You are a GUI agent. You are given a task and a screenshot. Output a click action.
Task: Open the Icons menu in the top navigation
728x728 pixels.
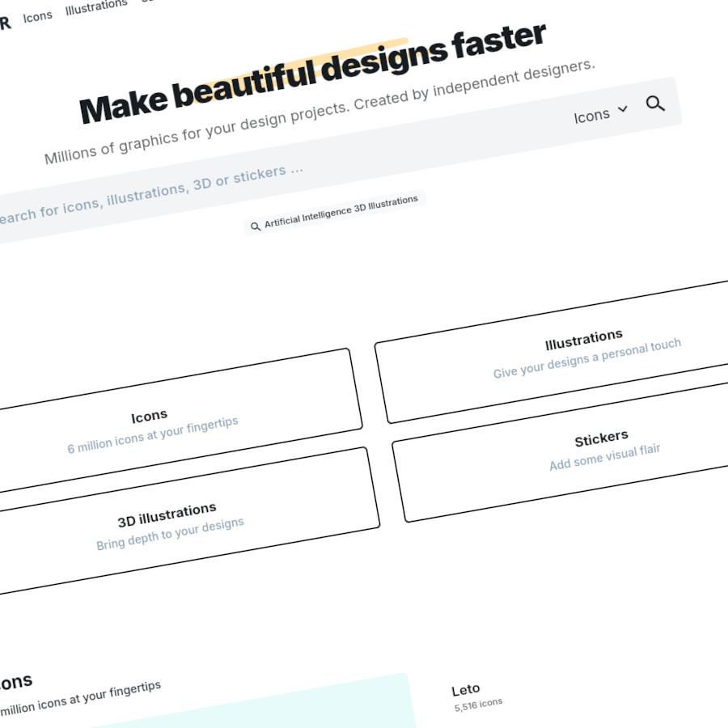(x=37, y=14)
